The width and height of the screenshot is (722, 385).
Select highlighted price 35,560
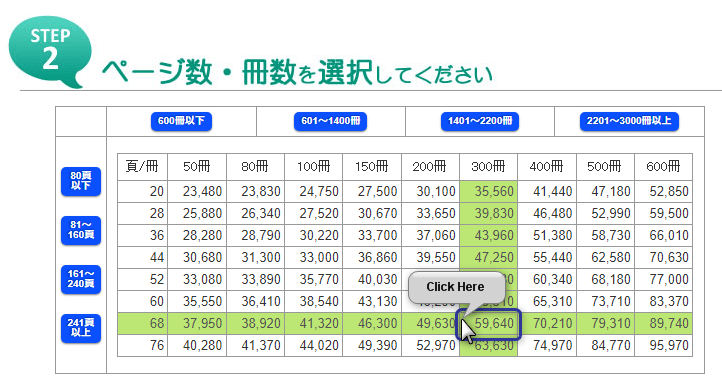(489, 192)
